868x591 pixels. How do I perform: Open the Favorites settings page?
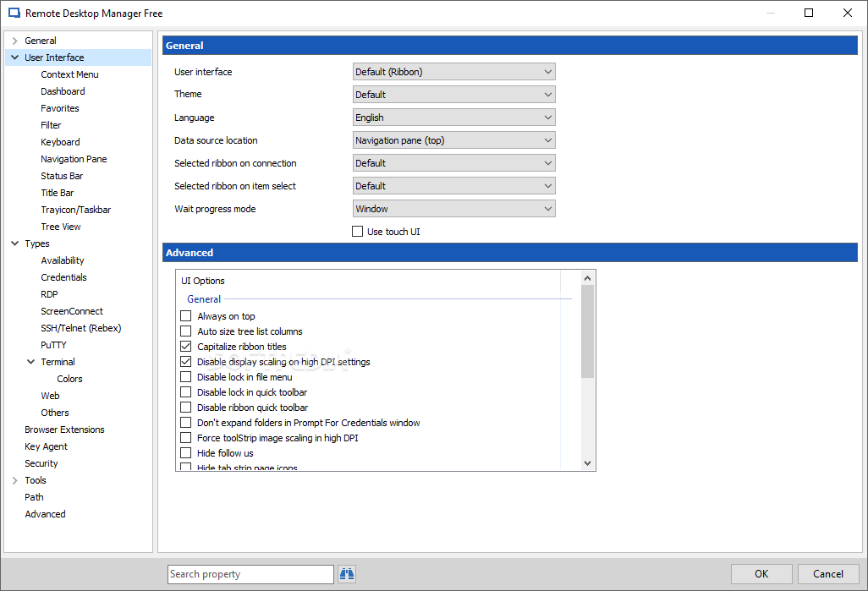click(x=60, y=108)
